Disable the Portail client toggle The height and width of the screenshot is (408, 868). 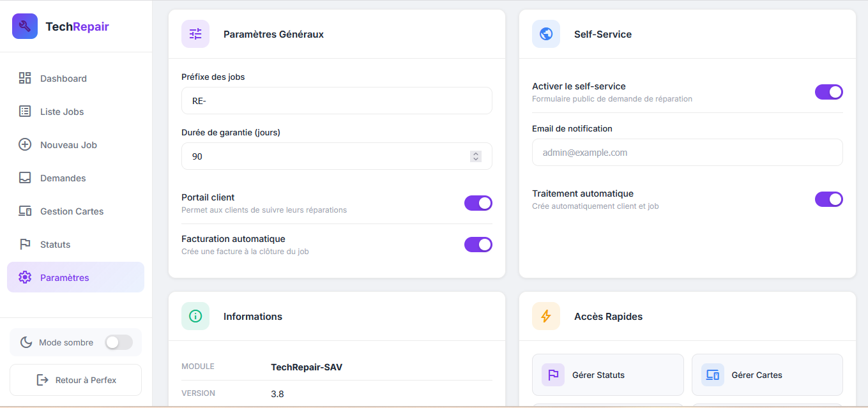point(478,203)
